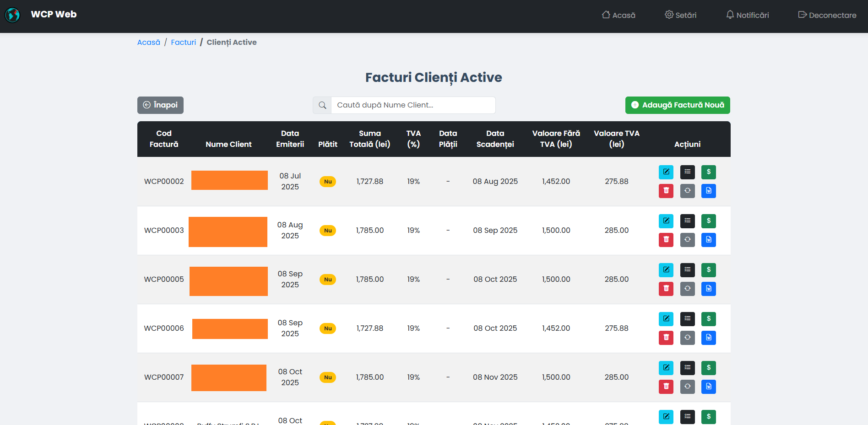
Task: Go to Acasă from the top navbar
Action: pos(618,15)
